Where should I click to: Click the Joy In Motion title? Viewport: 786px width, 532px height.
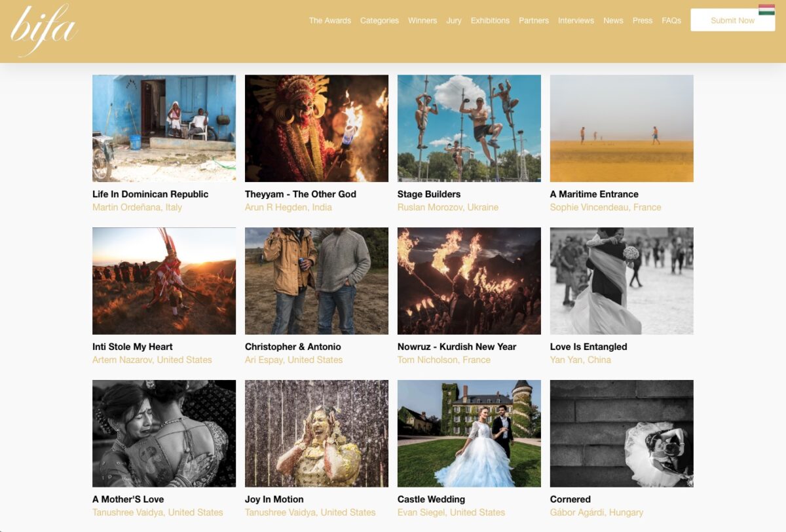tap(274, 499)
